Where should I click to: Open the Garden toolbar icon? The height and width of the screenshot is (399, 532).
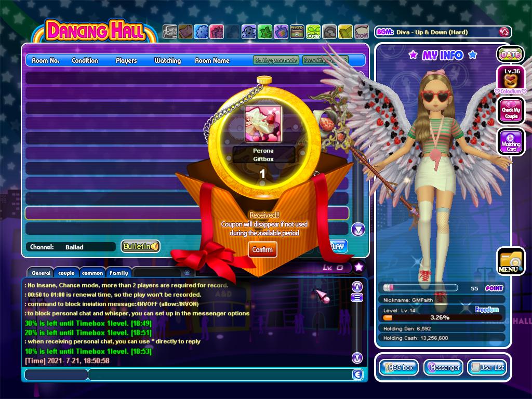tap(313, 32)
